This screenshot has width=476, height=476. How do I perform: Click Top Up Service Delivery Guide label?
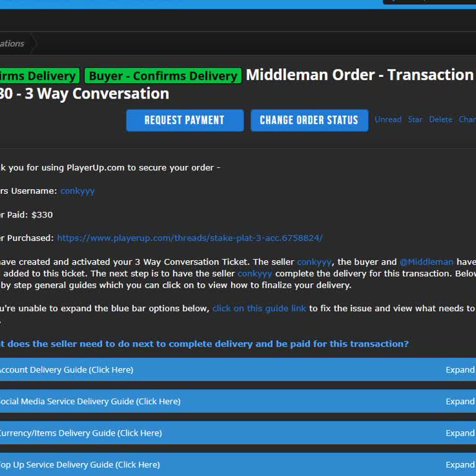79,464
